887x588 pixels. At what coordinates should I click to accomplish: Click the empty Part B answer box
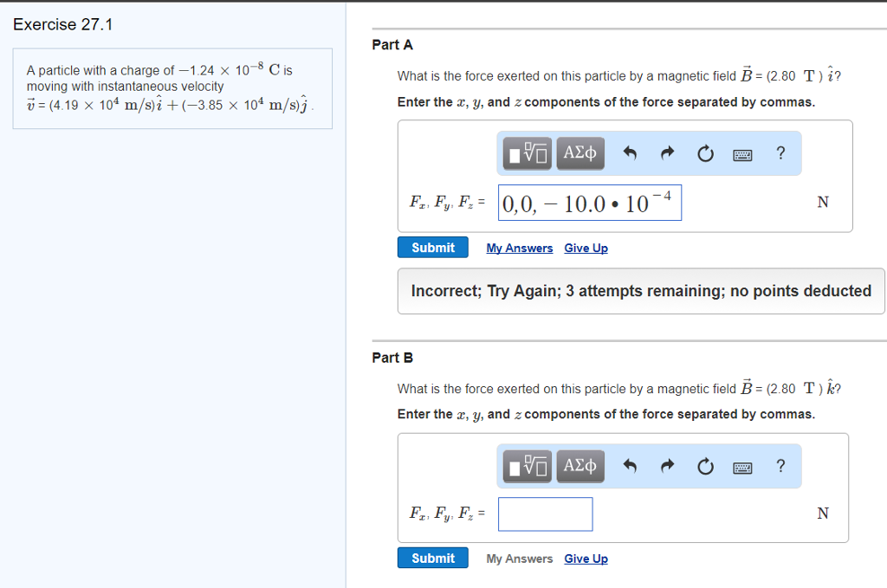click(x=545, y=514)
